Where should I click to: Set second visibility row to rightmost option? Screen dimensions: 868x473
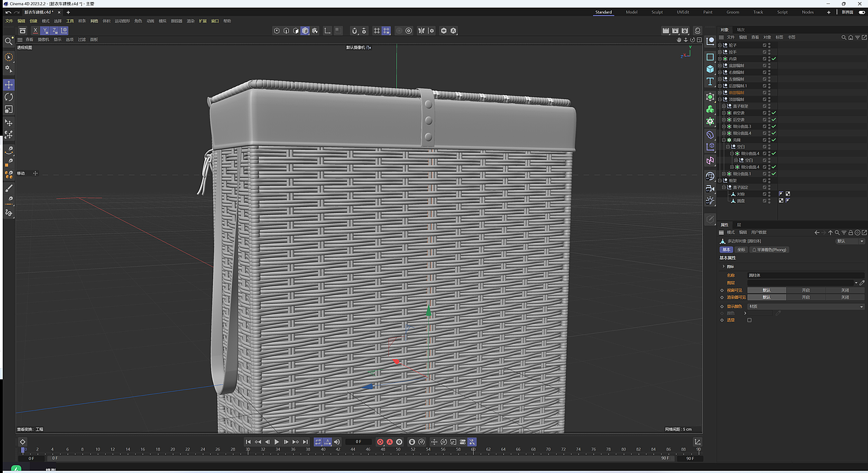point(845,297)
